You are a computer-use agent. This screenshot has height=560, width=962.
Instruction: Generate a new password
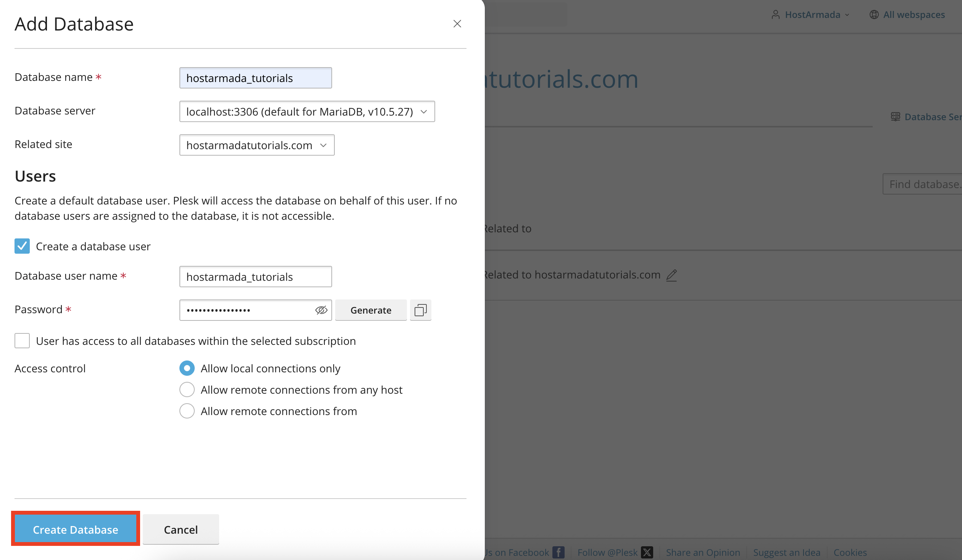click(371, 310)
